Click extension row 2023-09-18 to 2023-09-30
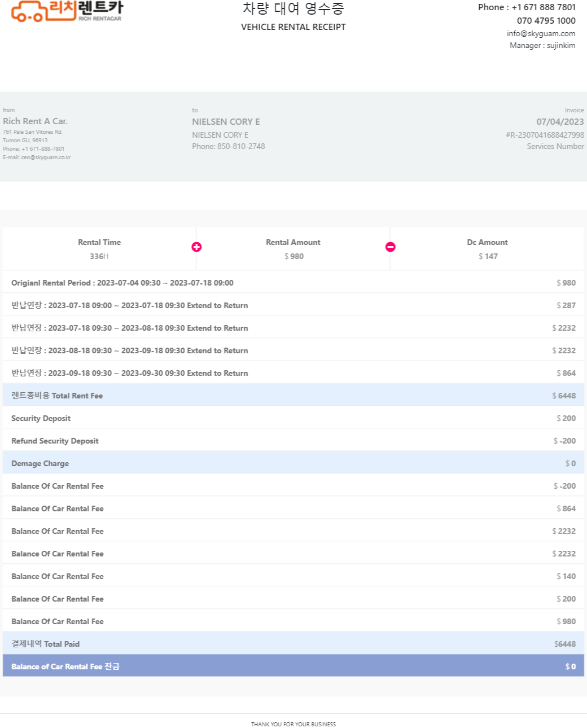Viewport: 587px width, 728px height. coord(293,373)
